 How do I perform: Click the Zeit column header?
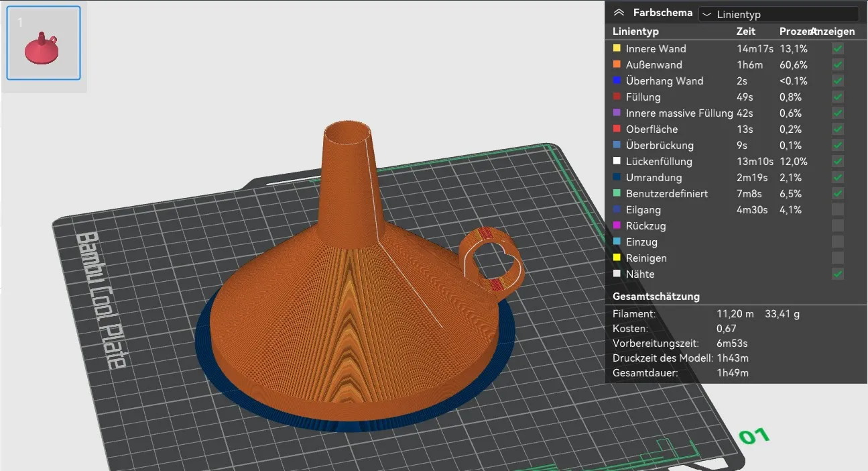click(x=745, y=32)
